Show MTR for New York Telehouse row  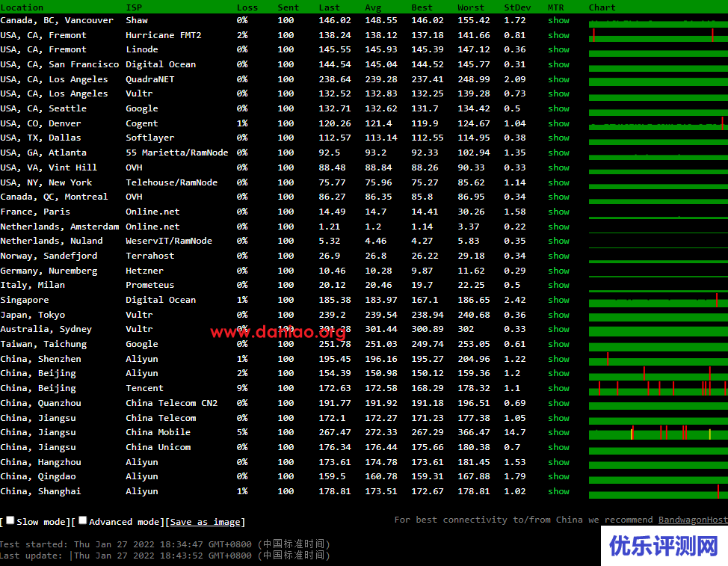[558, 182]
